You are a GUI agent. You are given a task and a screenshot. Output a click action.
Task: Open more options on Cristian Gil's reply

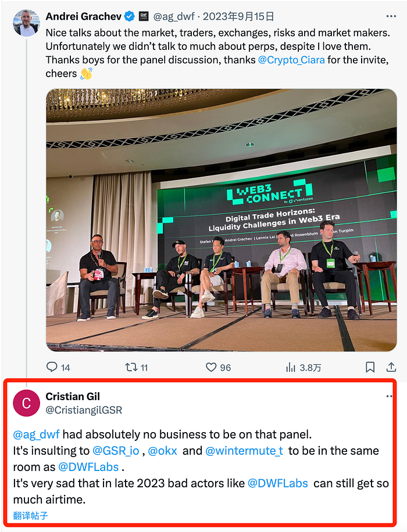(389, 396)
